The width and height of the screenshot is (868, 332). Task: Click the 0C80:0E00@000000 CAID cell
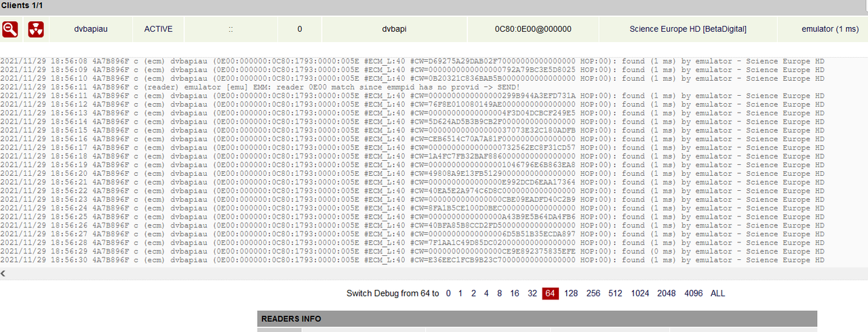pos(533,29)
